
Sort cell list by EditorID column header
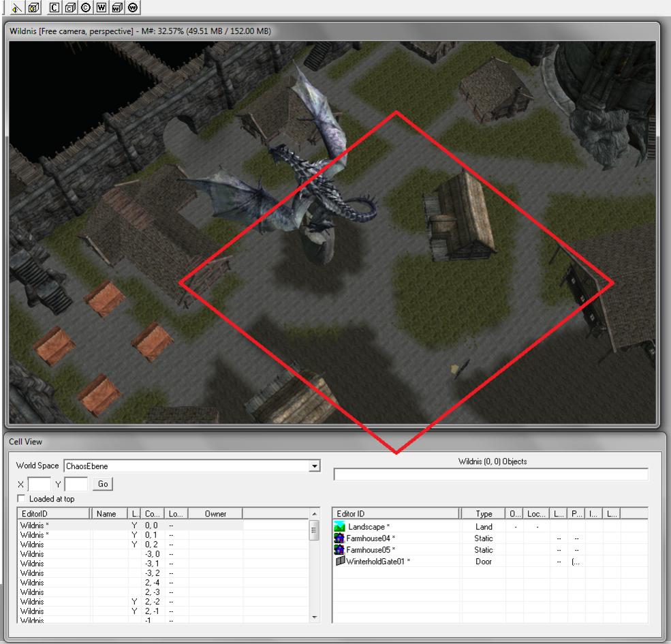(x=53, y=514)
